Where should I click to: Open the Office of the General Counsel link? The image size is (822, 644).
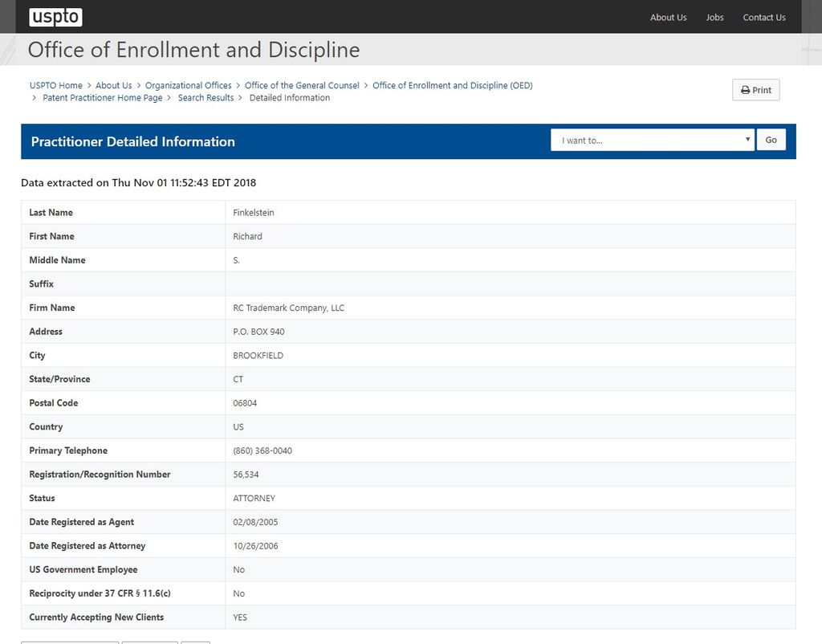(x=302, y=86)
